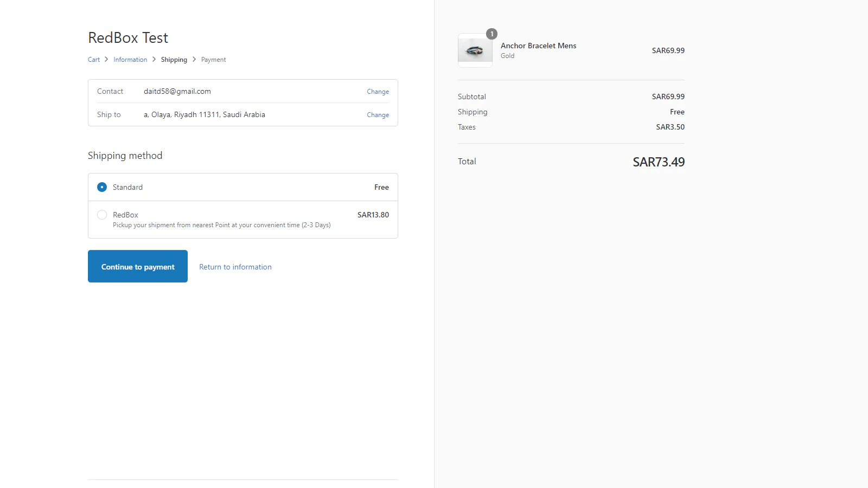The width and height of the screenshot is (868, 488).
Task: Click the Shipping method heading
Action: pyautogui.click(x=125, y=156)
